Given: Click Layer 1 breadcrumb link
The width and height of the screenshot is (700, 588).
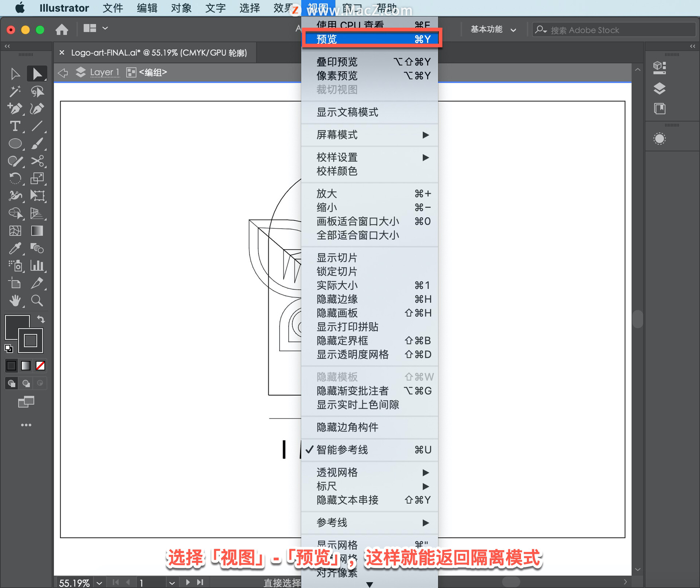Looking at the screenshot, I should [105, 72].
